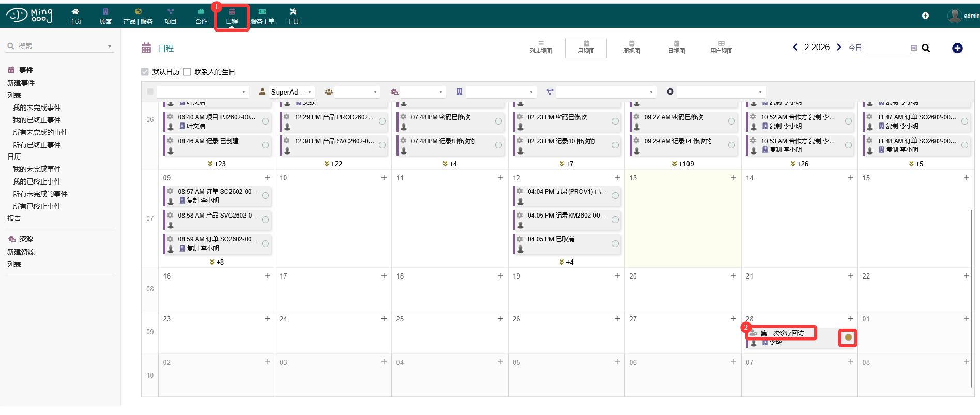980x415 pixels.
Task: Click the magnifier search icon beside date field
Action: 926,48
